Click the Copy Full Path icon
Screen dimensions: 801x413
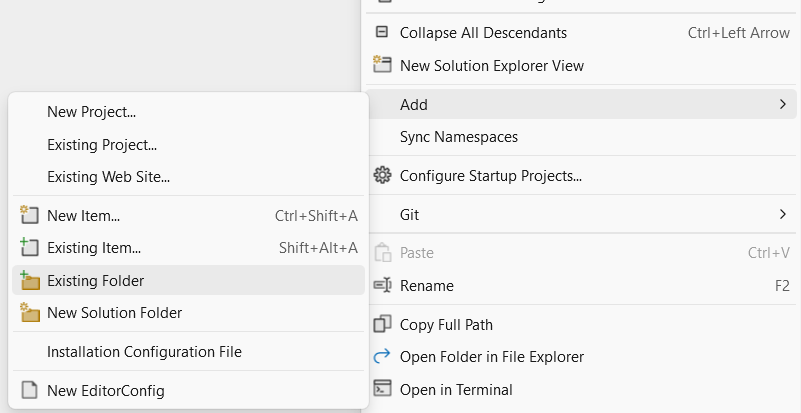(x=381, y=324)
